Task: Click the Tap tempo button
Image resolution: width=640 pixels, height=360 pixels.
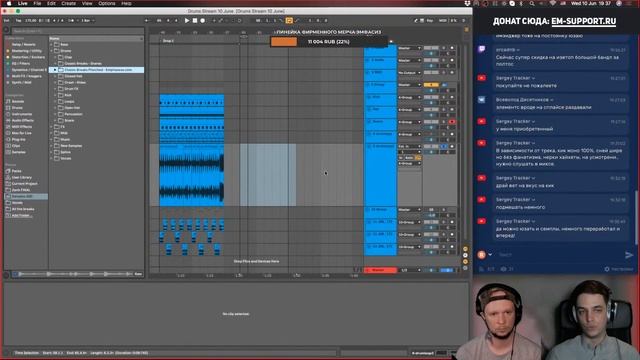Action: 18,20
